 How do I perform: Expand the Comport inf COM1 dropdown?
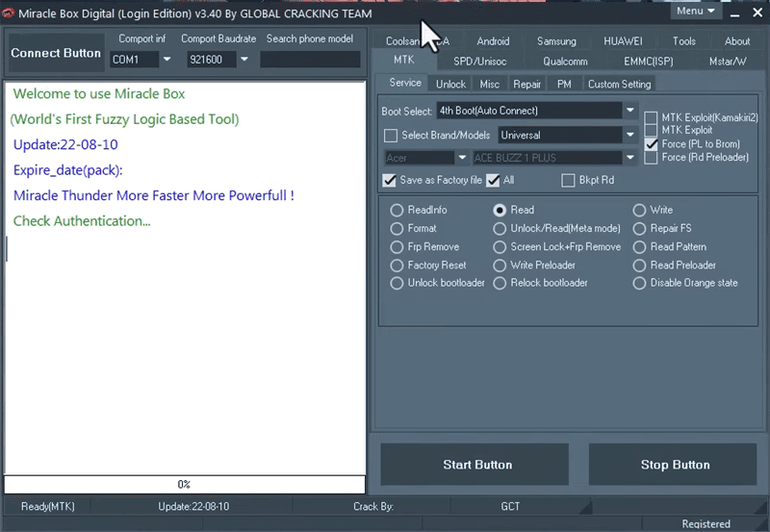pyautogui.click(x=167, y=60)
